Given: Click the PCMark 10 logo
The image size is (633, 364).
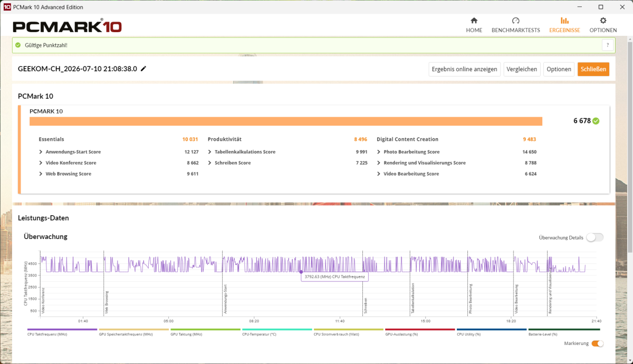Looking at the screenshot, I should [67, 26].
